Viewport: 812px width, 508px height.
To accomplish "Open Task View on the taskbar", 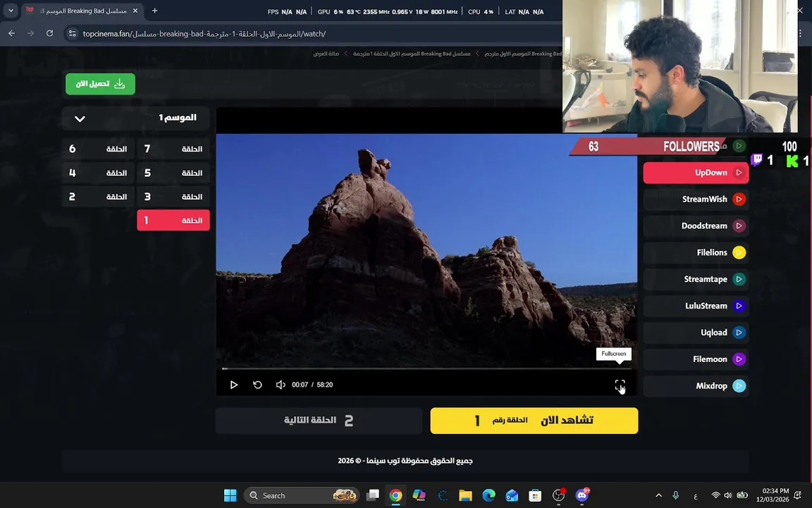I will tap(372, 495).
